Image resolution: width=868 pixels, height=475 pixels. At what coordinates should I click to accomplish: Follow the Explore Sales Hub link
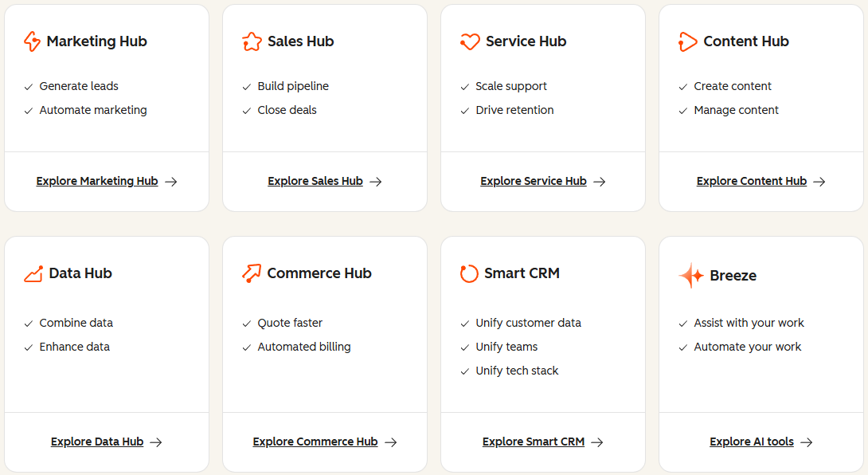pos(315,182)
